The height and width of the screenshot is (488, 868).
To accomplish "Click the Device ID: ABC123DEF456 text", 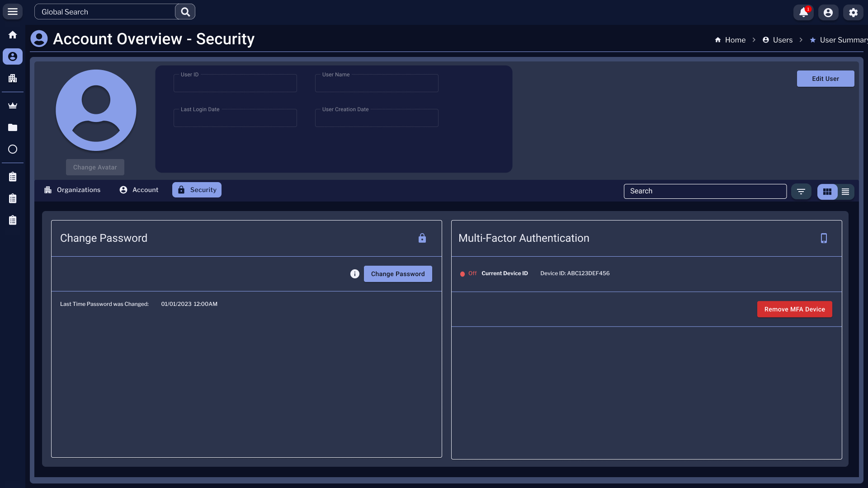I will 575,273.
